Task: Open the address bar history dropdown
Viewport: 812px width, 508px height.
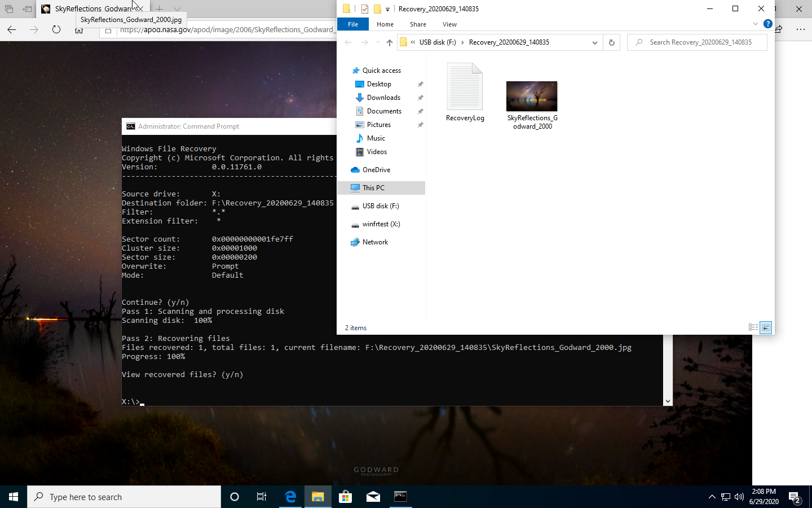Action: 594,42
